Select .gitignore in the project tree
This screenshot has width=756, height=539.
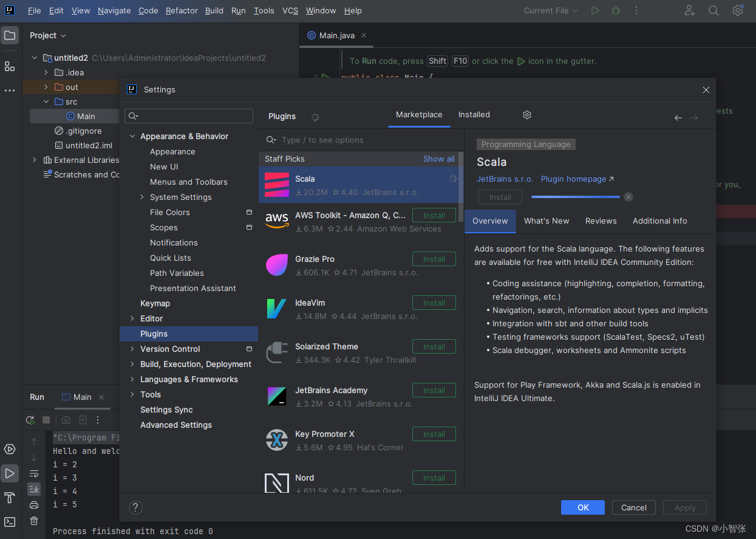click(84, 131)
